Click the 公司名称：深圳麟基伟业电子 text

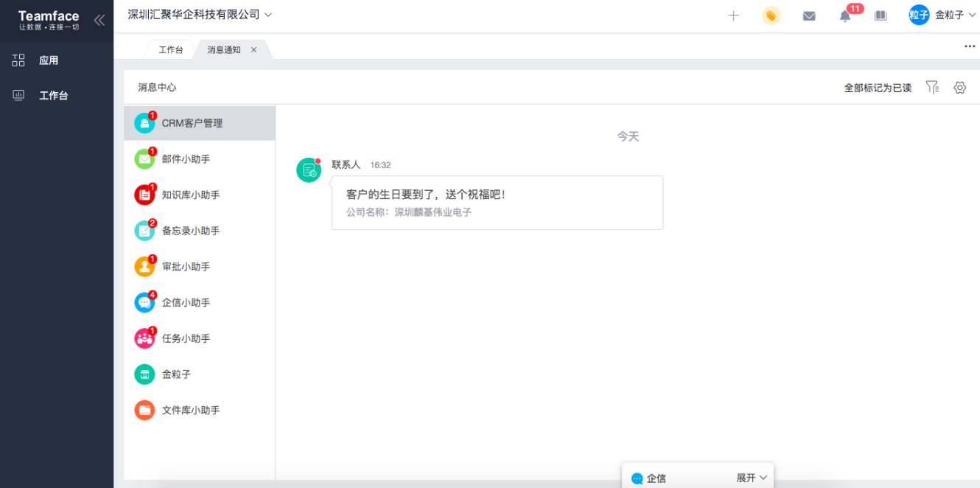409,212
